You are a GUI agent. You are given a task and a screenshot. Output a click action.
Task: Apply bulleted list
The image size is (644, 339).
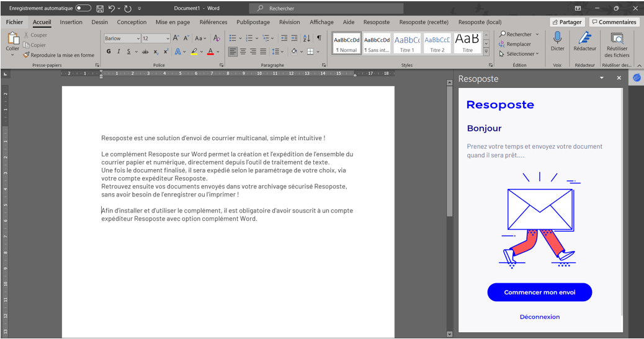(x=233, y=38)
